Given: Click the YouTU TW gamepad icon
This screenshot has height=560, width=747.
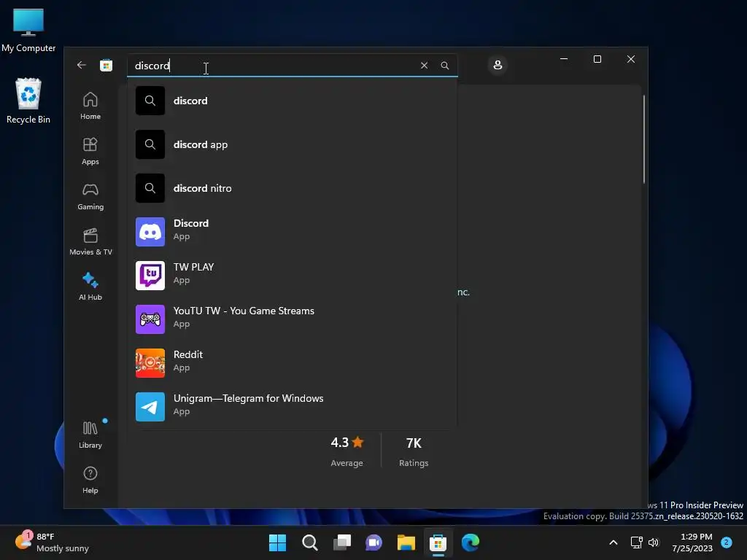Looking at the screenshot, I should [x=150, y=319].
